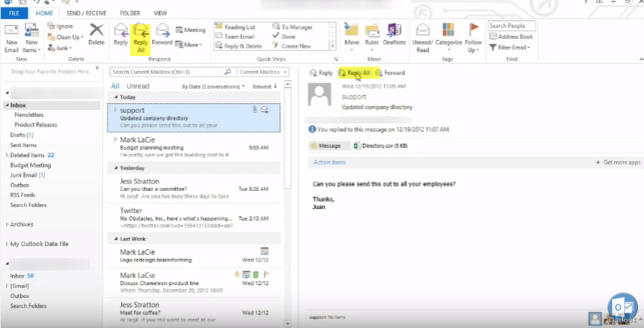Image resolution: width=644 pixels, height=328 pixels.
Task: Click the people pane contact picture icon
Action: pyautogui.click(x=594, y=318)
